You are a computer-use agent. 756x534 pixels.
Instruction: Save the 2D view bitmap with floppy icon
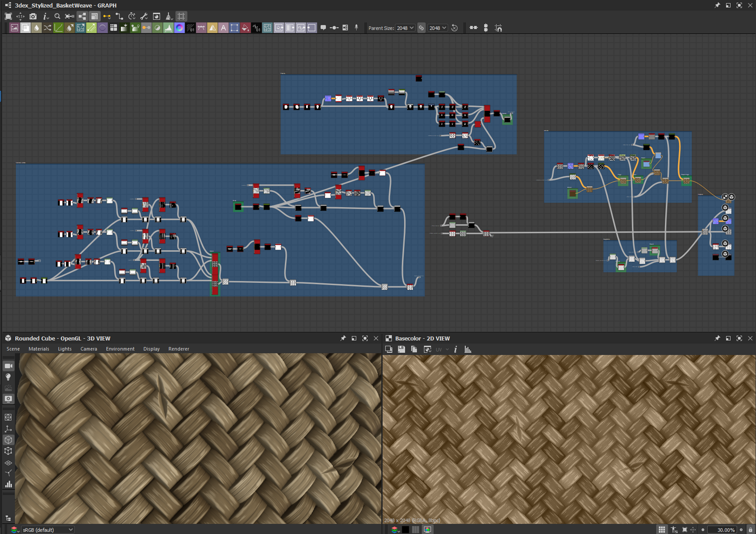[x=402, y=349]
